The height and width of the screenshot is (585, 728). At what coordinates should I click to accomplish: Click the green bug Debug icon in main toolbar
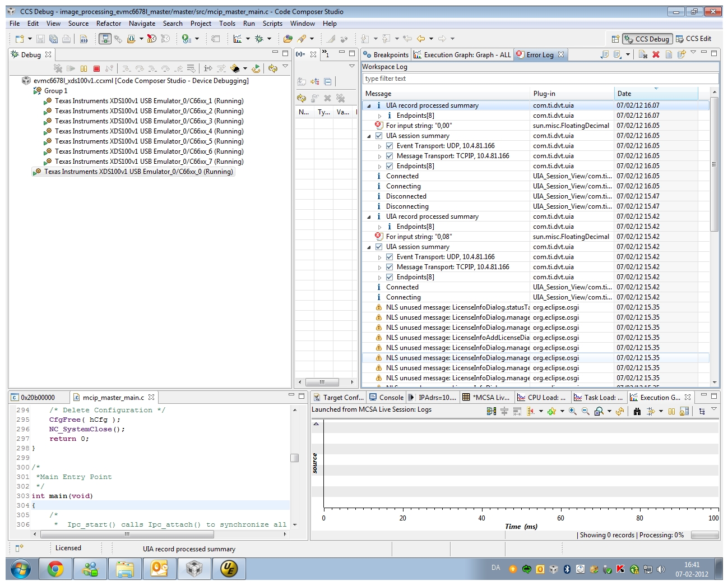tap(259, 39)
